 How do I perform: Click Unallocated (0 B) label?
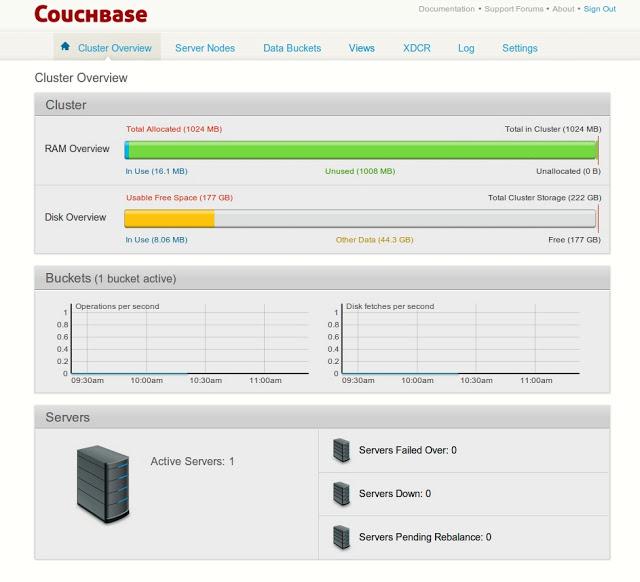(569, 171)
